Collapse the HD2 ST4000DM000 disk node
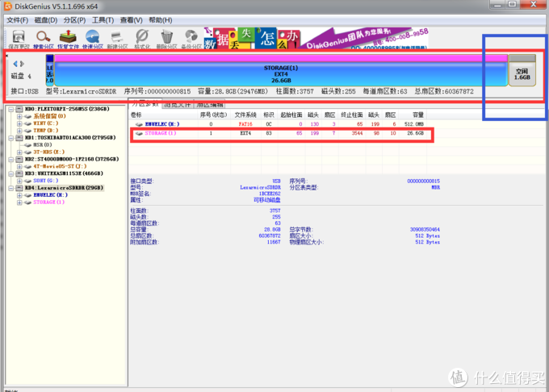The height and width of the screenshot is (392, 549). 10,159
